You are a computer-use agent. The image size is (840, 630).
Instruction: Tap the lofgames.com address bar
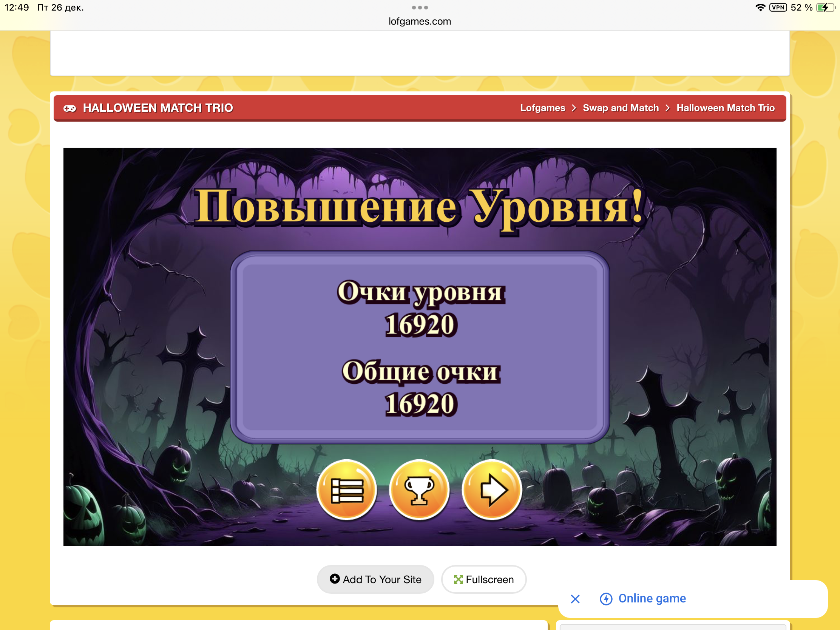coord(420,22)
